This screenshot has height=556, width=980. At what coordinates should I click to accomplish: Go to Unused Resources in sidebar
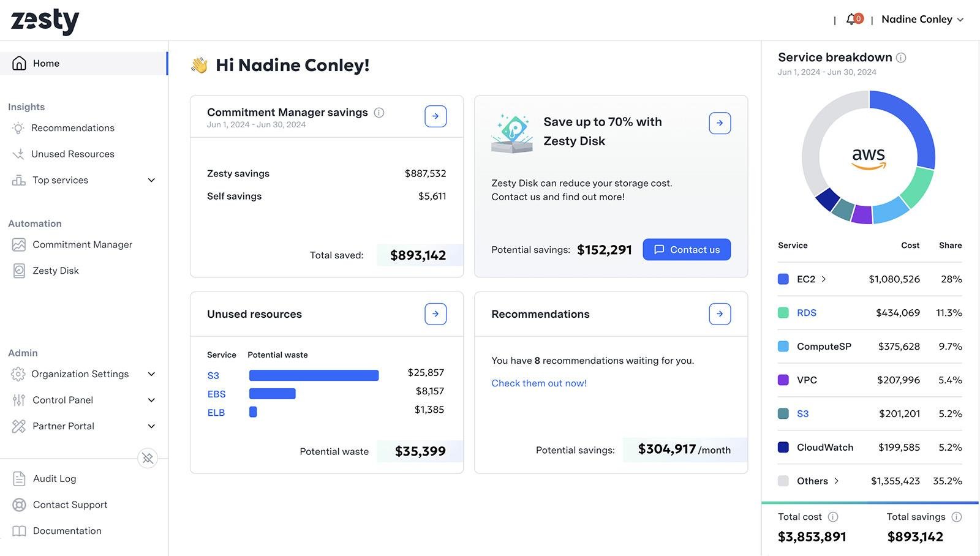pyautogui.click(x=72, y=154)
